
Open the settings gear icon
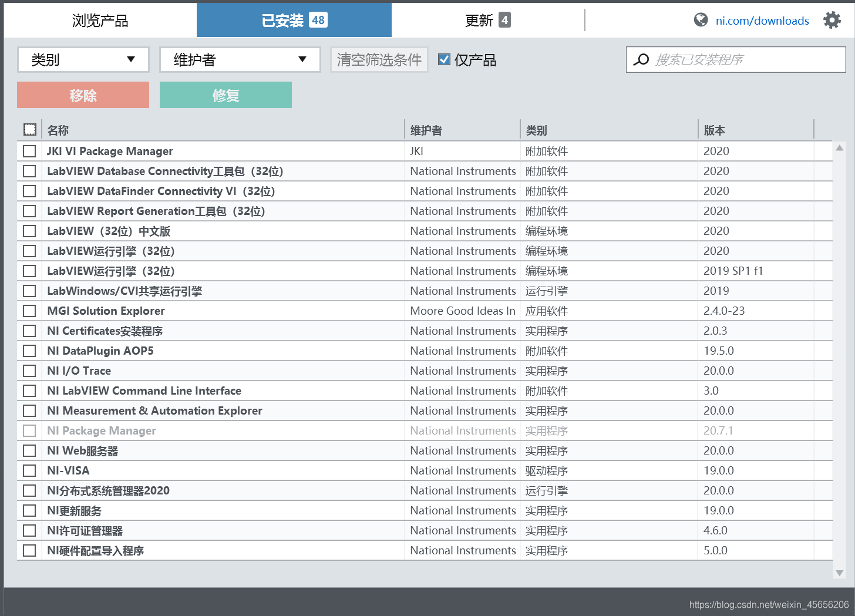tap(832, 20)
